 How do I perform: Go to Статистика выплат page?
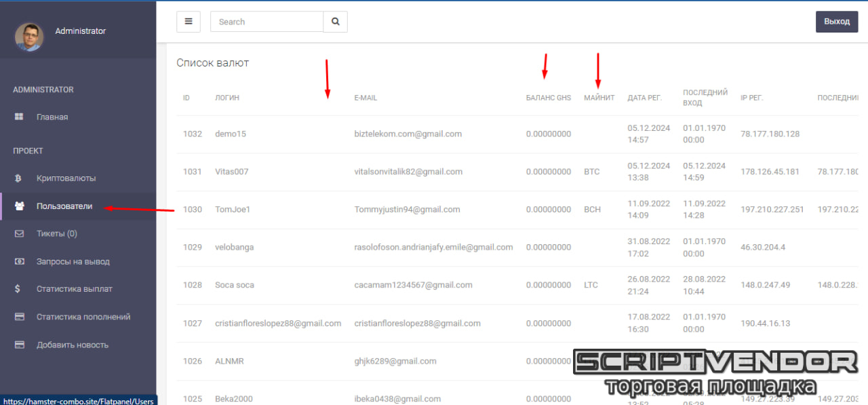tap(74, 289)
